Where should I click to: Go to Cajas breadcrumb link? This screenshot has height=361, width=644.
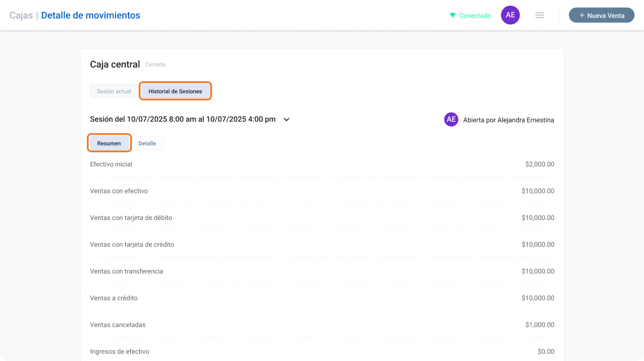(x=21, y=15)
